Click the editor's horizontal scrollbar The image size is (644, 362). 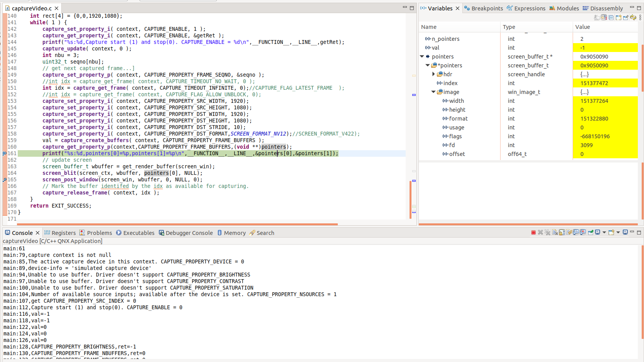(x=177, y=224)
